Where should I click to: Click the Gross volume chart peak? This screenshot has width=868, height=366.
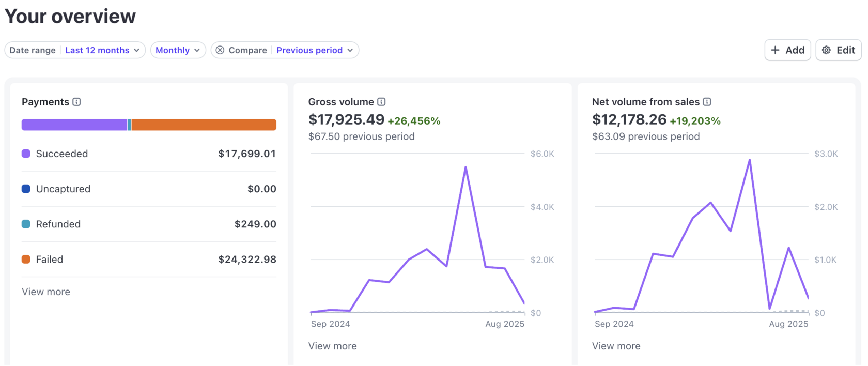click(x=466, y=167)
